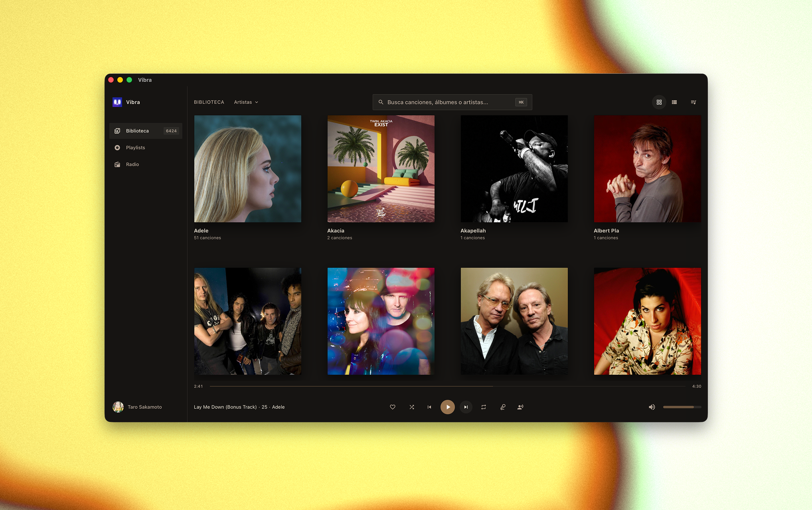Click the now playing song title
The image size is (812, 510).
coord(225,407)
